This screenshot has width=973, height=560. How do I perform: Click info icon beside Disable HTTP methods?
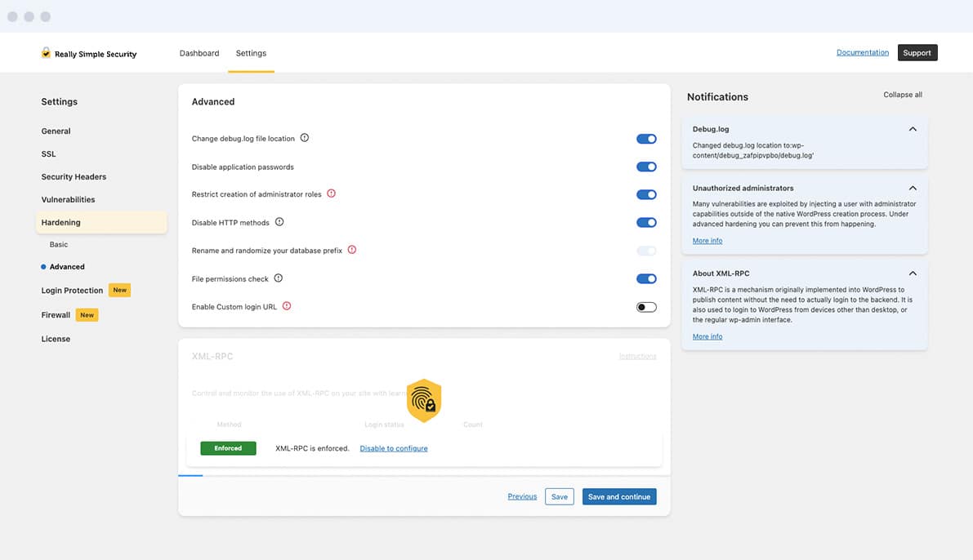click(279, 222)
